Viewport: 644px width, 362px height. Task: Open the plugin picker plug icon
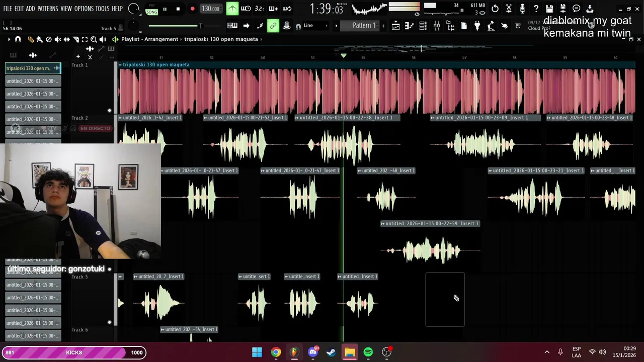pos(477,26)
